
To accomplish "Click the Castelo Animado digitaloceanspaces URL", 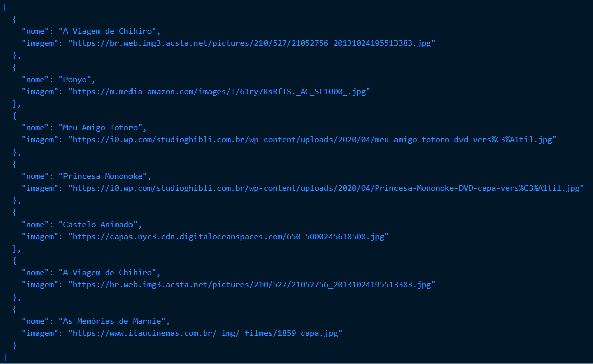I will pos(228,237).
